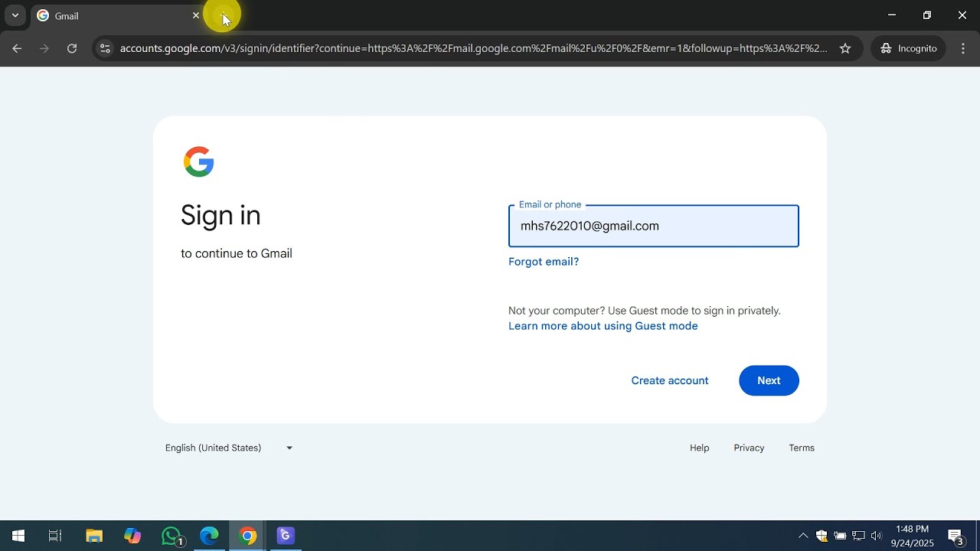The image size is (980, 551).
Task: Click Create account
Action: click(x=670, y=380)
